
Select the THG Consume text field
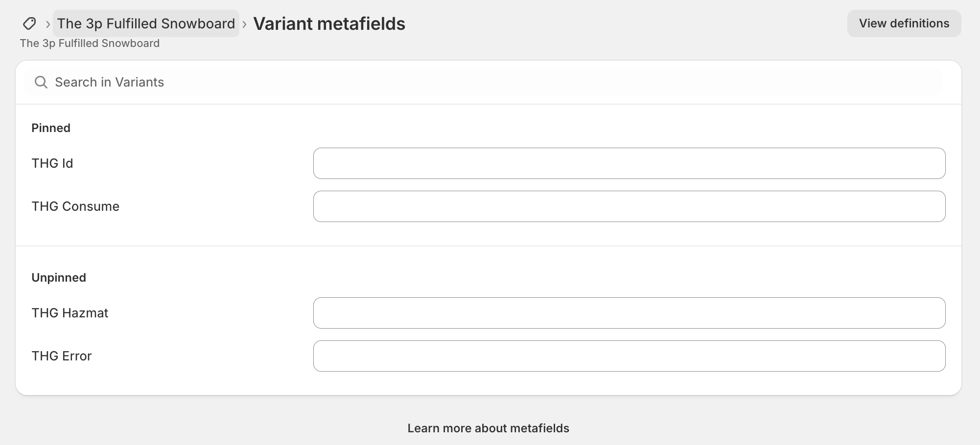tap(629, 206)
